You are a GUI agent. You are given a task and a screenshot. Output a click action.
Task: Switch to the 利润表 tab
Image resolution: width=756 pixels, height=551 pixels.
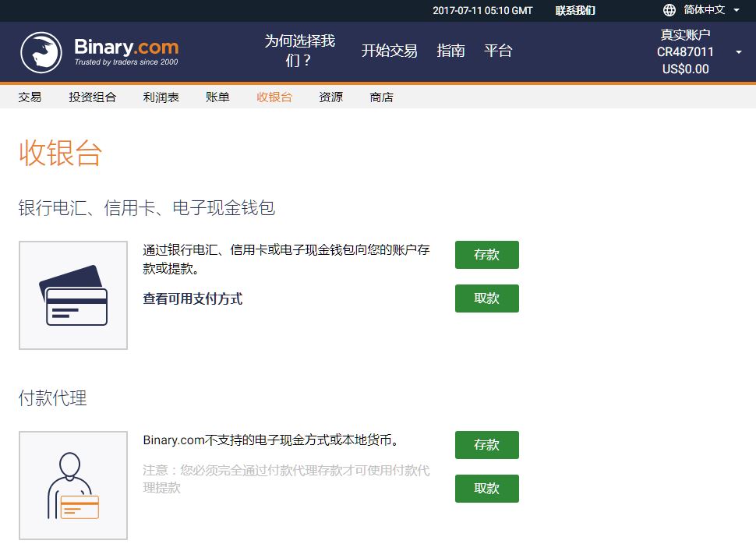pyautogui.click(x=161, y=97)
